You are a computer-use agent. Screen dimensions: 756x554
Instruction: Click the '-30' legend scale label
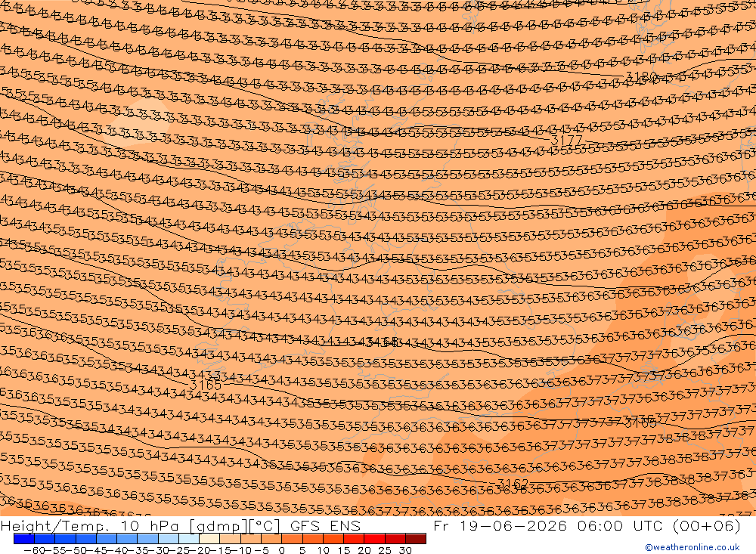pos(158,549)
